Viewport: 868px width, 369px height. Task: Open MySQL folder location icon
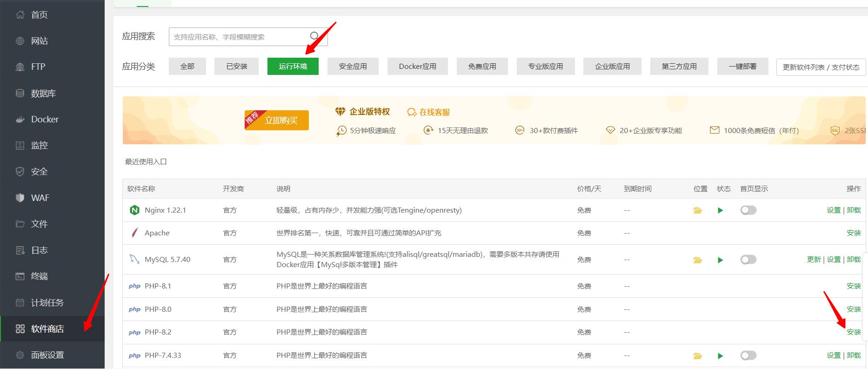click(697, 260)
